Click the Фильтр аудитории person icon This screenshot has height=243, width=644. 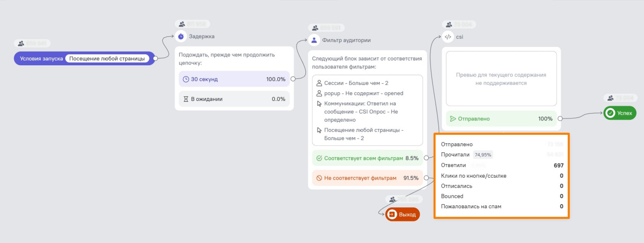314,40
